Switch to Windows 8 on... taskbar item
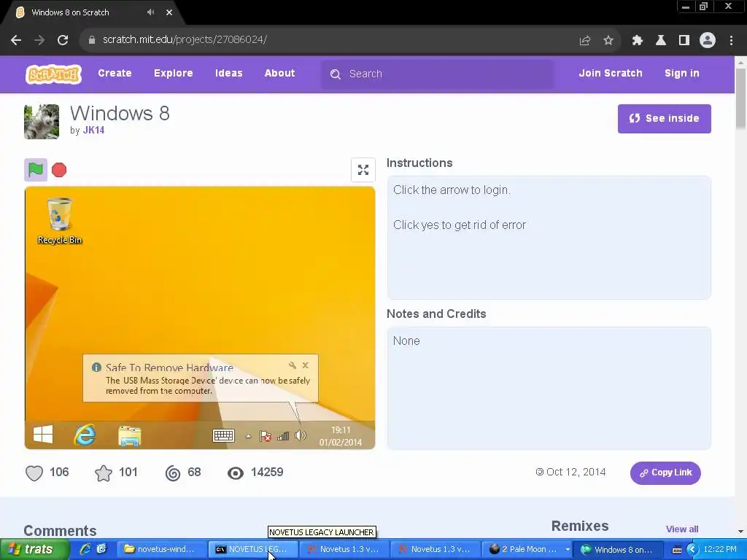Screen dimensions: 747x560 point(619,550)
